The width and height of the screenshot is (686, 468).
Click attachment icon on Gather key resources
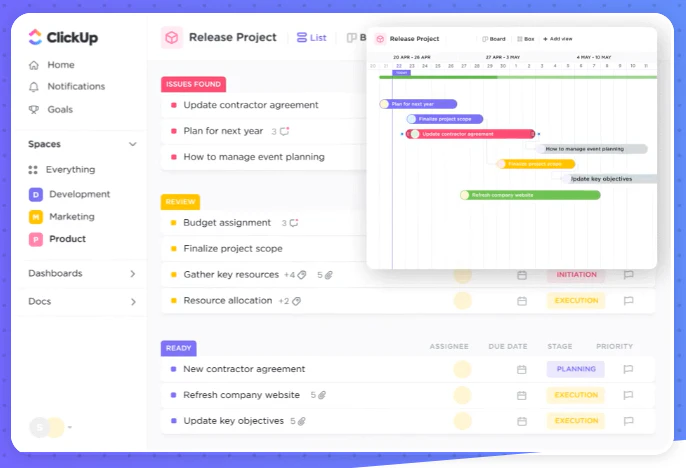click(329, 275)
